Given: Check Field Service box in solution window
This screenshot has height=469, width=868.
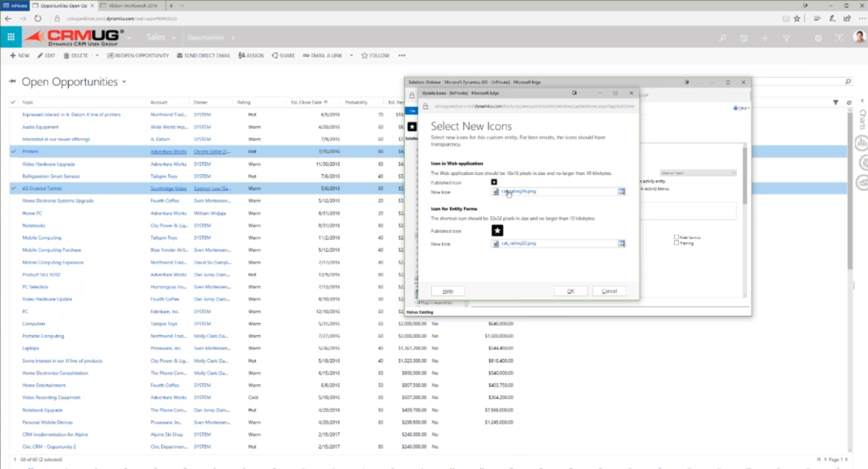Looking at the screenshot, I should pos(675,237).
